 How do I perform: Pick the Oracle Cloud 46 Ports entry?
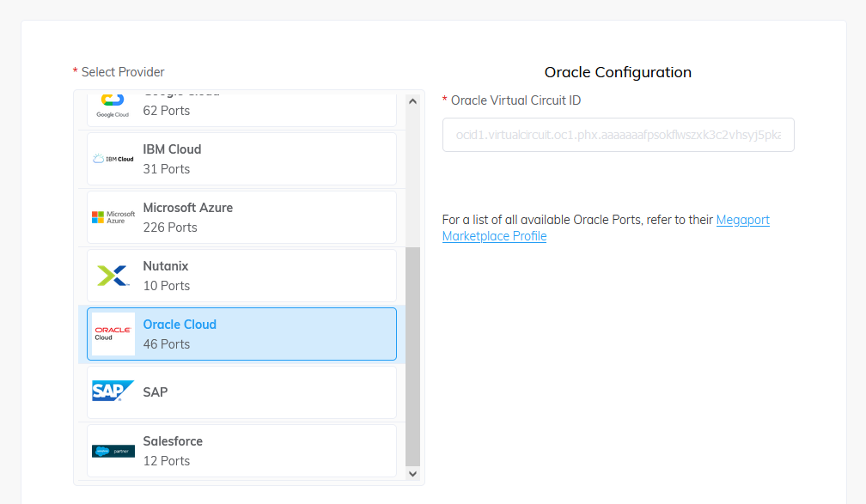tap(241, 334)
